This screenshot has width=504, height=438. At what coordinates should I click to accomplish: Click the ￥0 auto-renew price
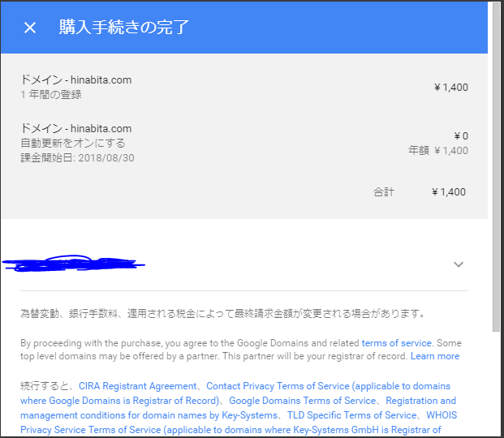pos(461,136)
